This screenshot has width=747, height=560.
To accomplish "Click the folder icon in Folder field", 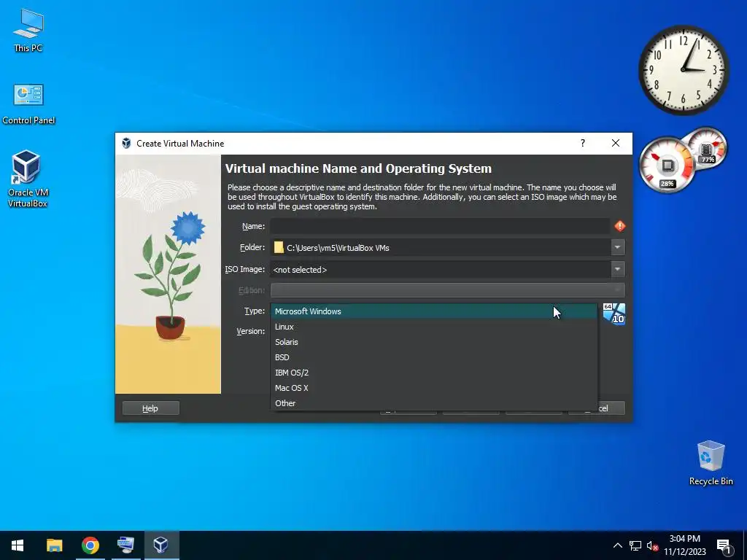I will (279, 248).
